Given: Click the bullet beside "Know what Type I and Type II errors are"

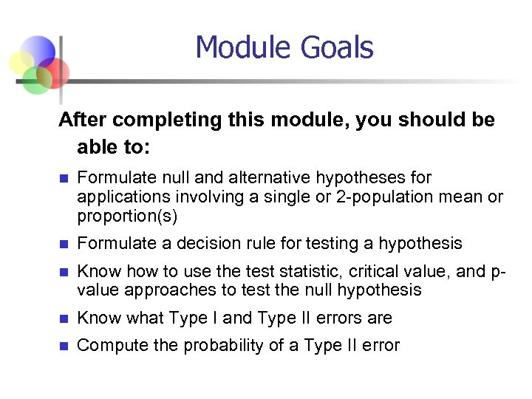Looking at the screenshot, I should 64,319.
